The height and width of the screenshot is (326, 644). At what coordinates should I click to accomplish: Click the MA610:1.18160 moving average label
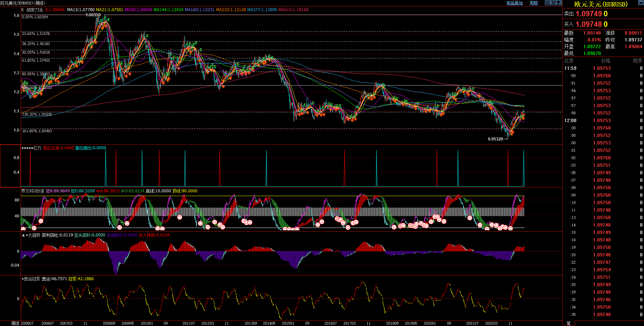click(293, 10)
